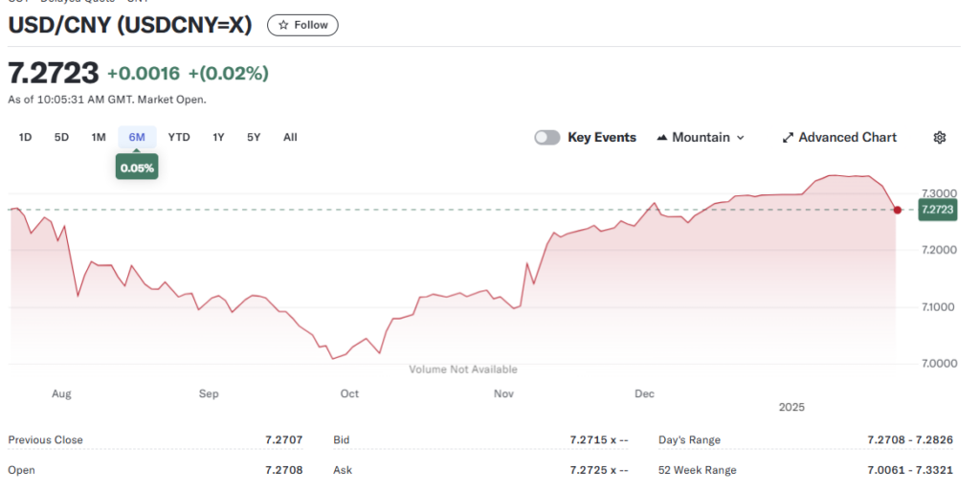
Task: Click the chart low point near October
Action: pos(332,358)
